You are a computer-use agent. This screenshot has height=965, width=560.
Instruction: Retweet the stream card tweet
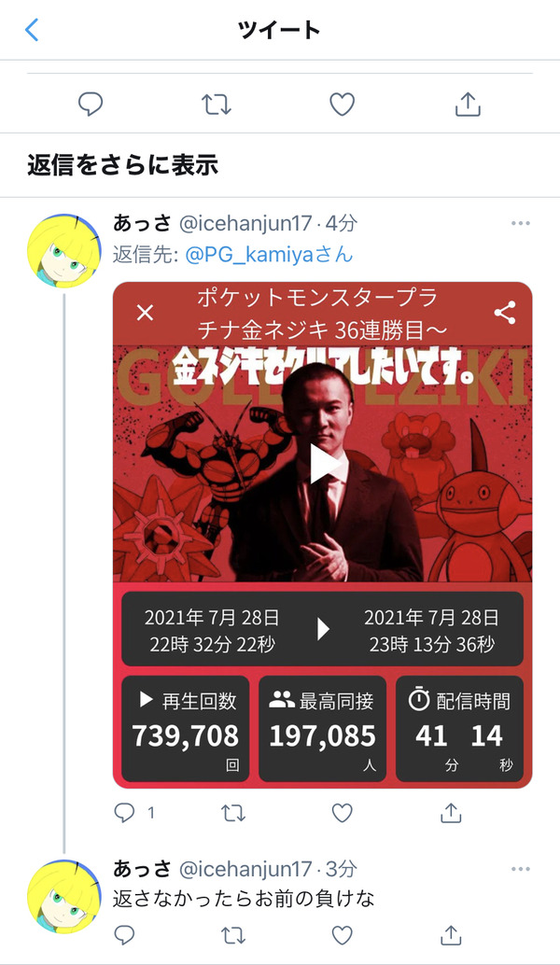tap(233, 813)
